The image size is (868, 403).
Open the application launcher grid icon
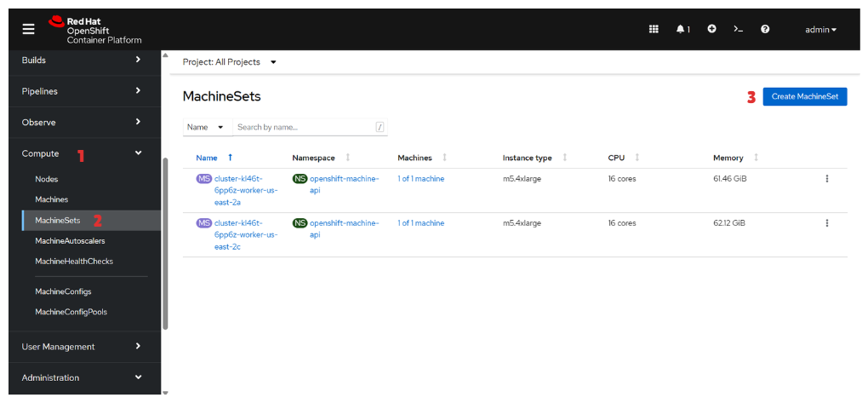click(x=654, y=29)
